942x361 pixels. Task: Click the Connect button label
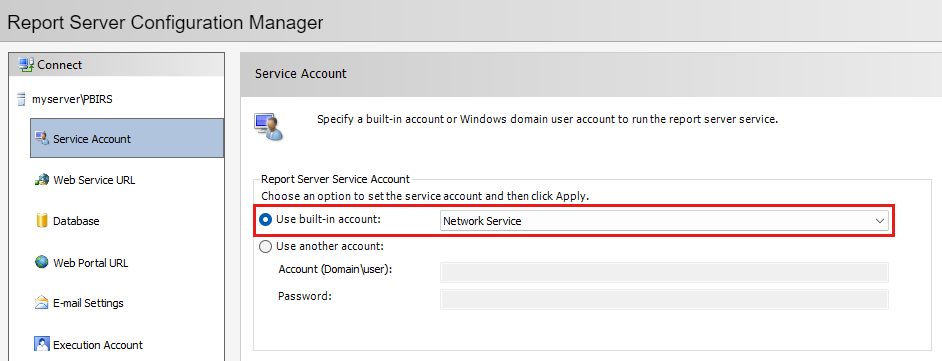click(59, 65)
